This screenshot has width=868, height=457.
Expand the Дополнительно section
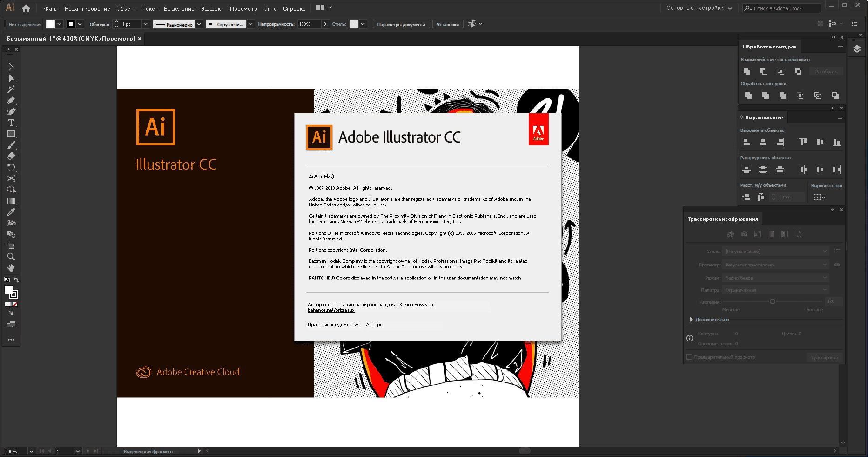point(691,320)
